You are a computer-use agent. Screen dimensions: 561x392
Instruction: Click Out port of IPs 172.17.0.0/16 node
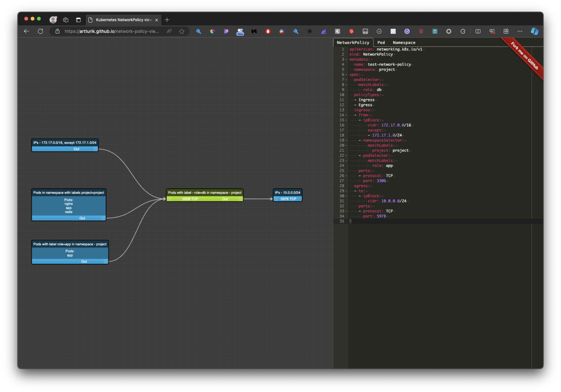click(x=76, y=149)
